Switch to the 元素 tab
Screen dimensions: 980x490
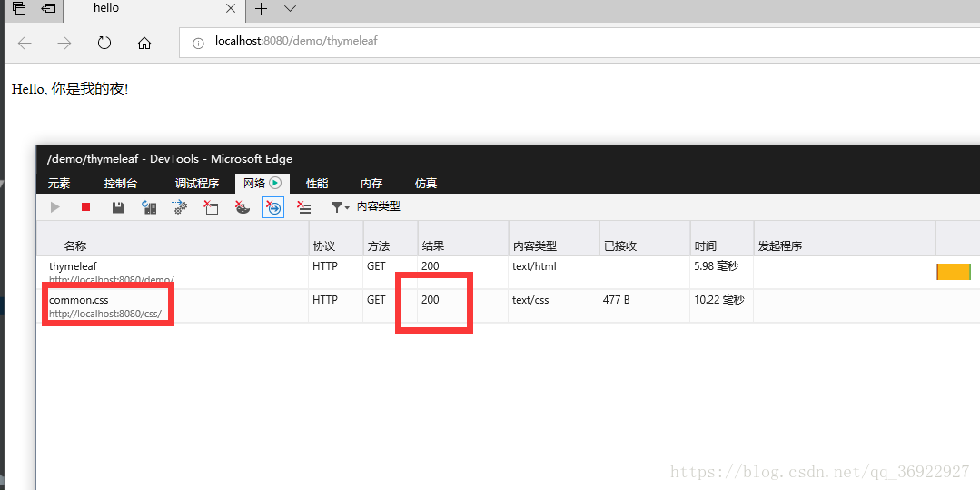click(59, 184)
